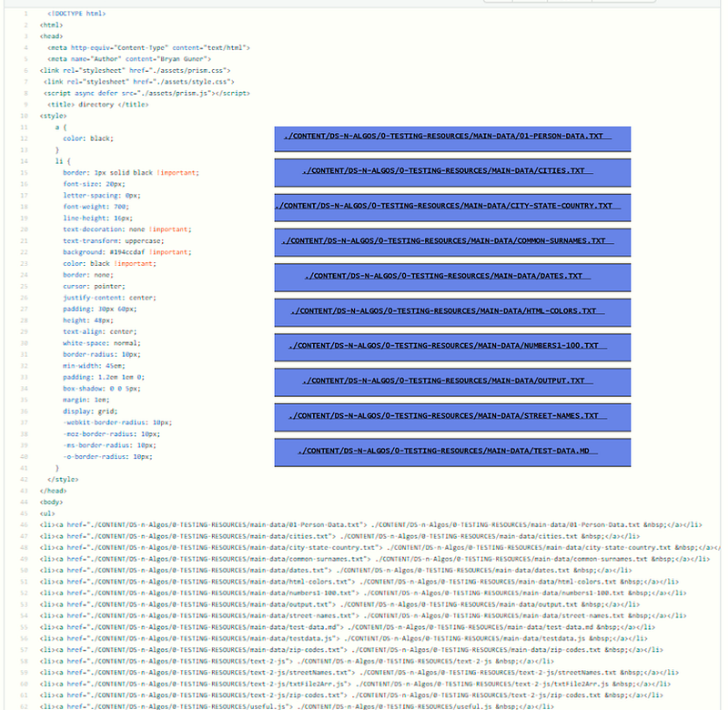728x710 pixels.
Task: Click the style.css stylesheet link line
Action: (139, 82)
